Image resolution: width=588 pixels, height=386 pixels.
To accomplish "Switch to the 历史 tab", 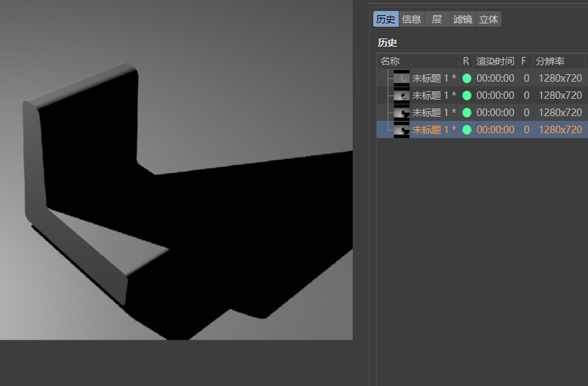I will 386,19.
